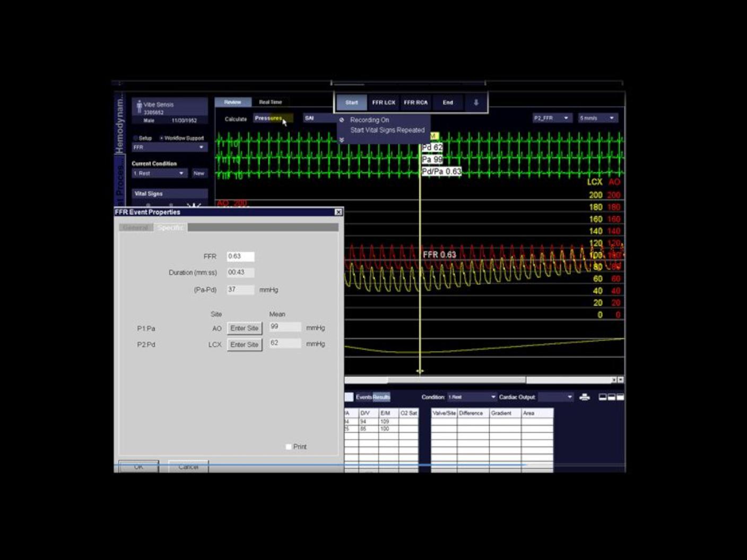Click the waveform horizontal scrollbar thumb
Screen dimensions: 747x560
[x=456, y=380]
